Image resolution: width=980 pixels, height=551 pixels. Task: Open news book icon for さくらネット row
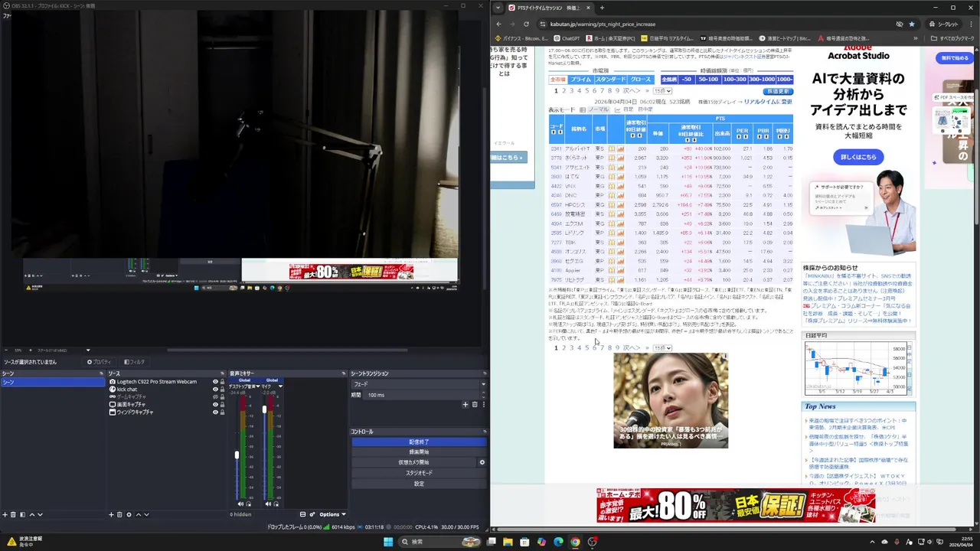coord(612,158)
